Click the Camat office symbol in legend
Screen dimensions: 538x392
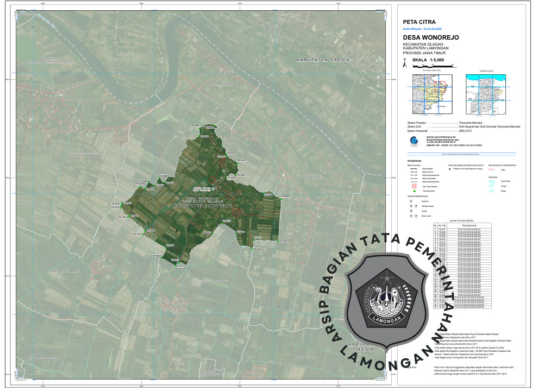[x=412, y=211]
